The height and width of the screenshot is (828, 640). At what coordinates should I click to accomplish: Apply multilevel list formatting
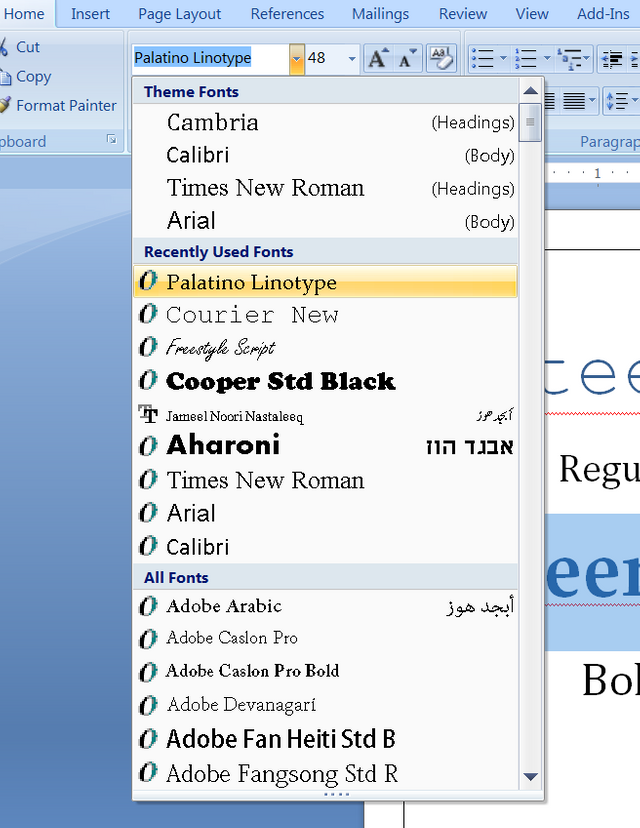point(574,58)
